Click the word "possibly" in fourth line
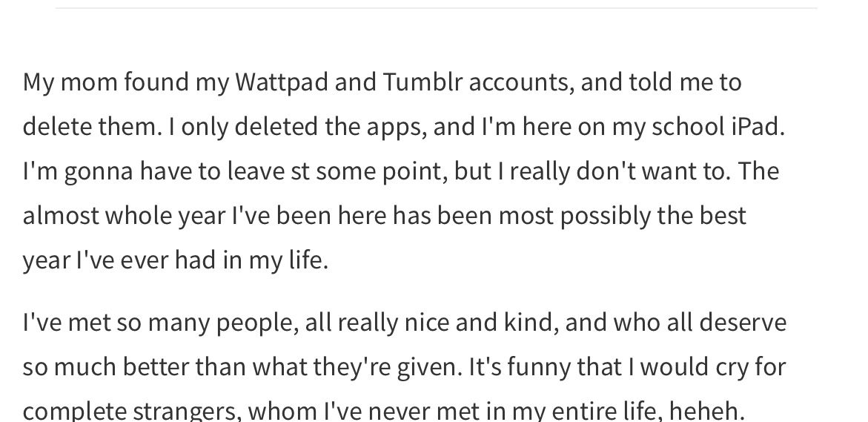 click(x=605, y=216)
